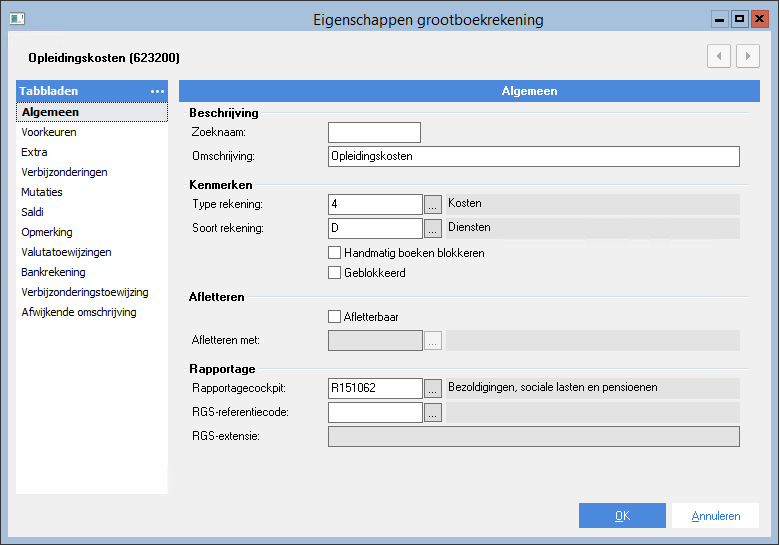Open lookup for Afletteren met

433,341
